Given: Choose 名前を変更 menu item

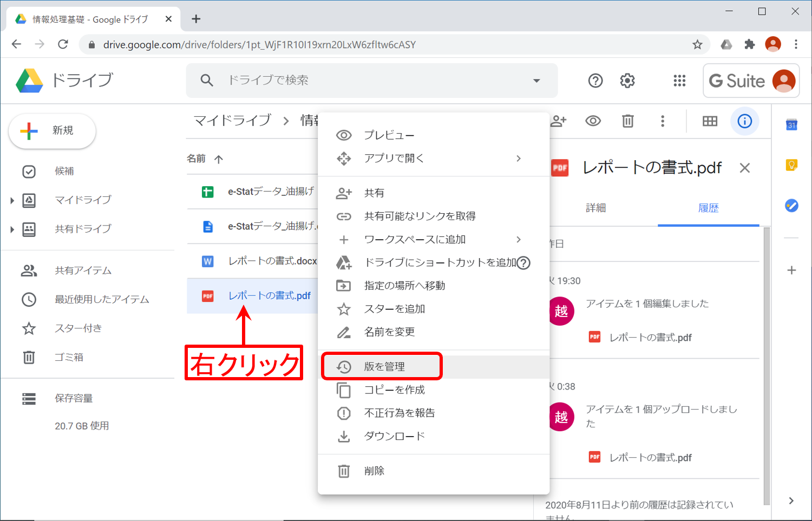Looking at the screenshot, I should click(x=434, y=332).
